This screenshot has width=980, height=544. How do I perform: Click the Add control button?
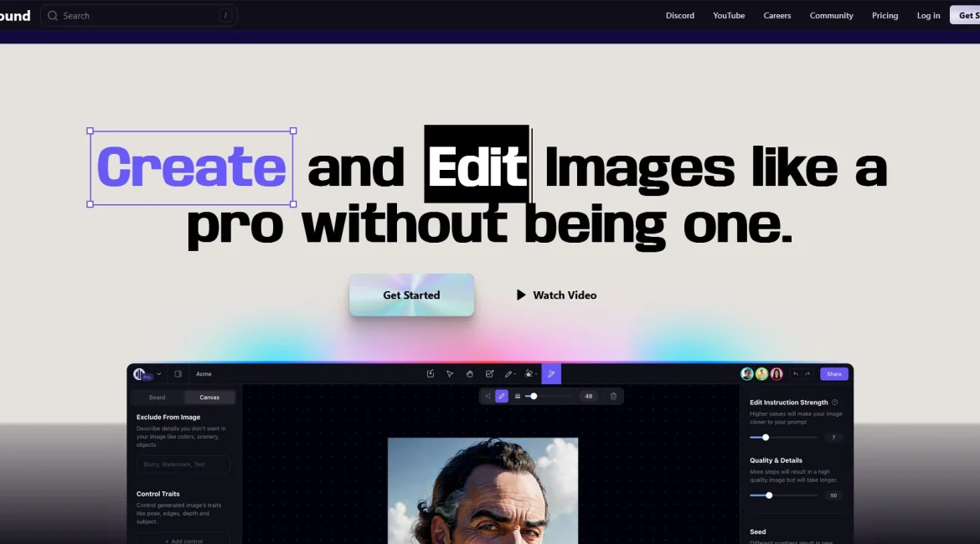183,541
